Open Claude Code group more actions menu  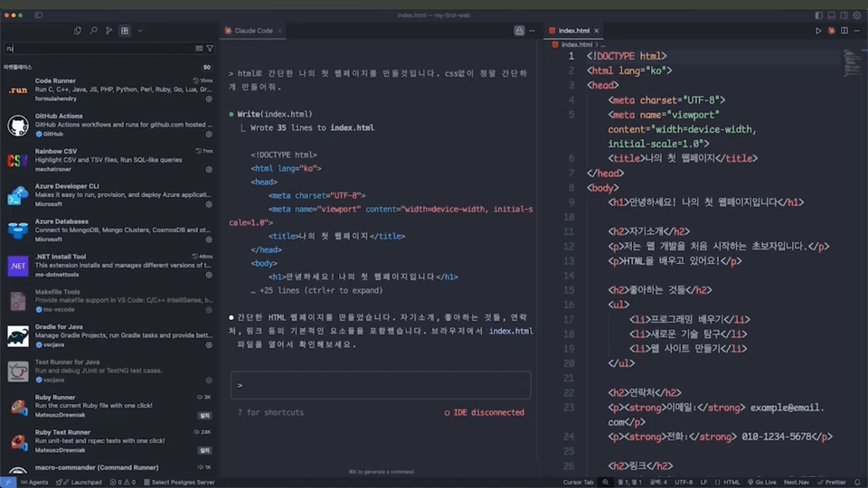click(x=532, y=31)
